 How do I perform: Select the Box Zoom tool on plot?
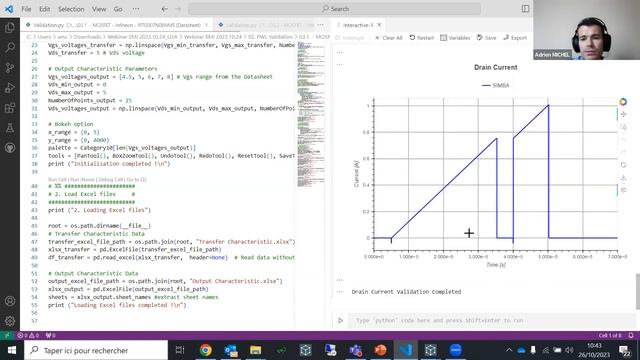(x=623, y=127)
